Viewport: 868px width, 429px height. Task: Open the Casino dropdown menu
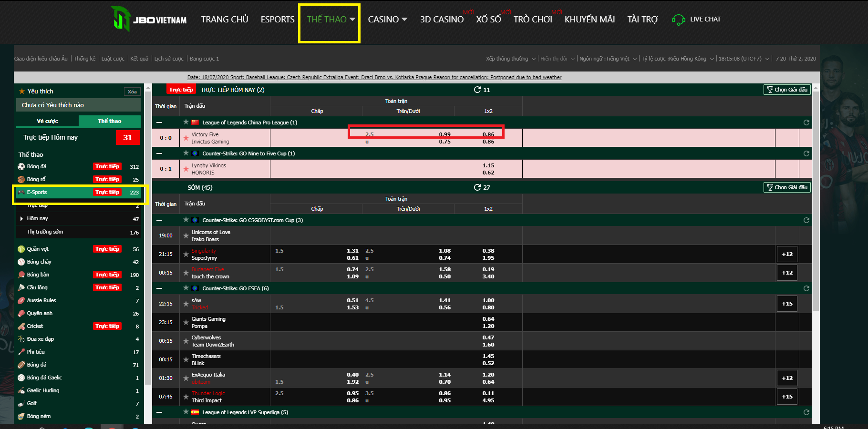point(387,20)
